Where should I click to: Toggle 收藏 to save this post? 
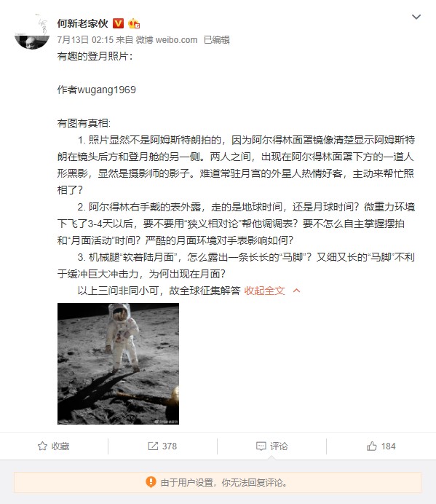[x=54, y=446]
